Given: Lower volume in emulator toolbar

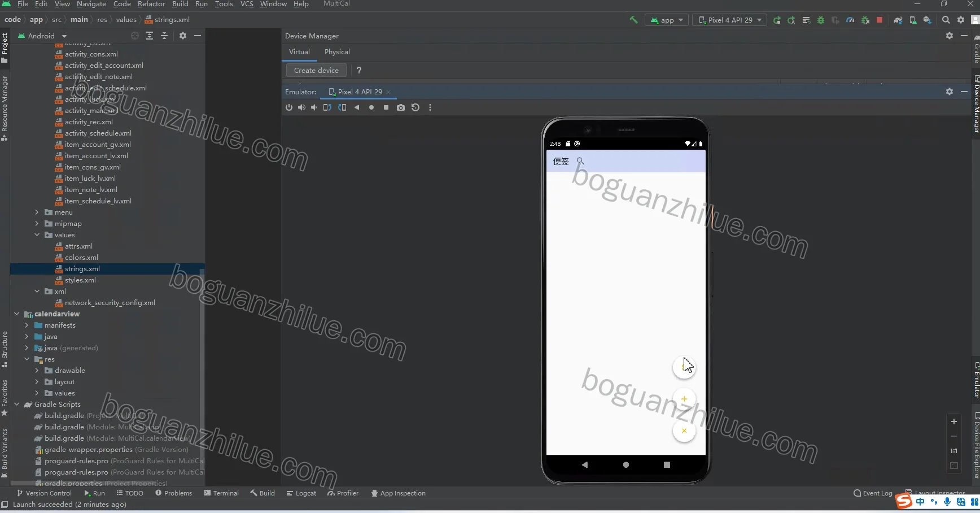Looking at the screenshot, I should tap(314, 107).
